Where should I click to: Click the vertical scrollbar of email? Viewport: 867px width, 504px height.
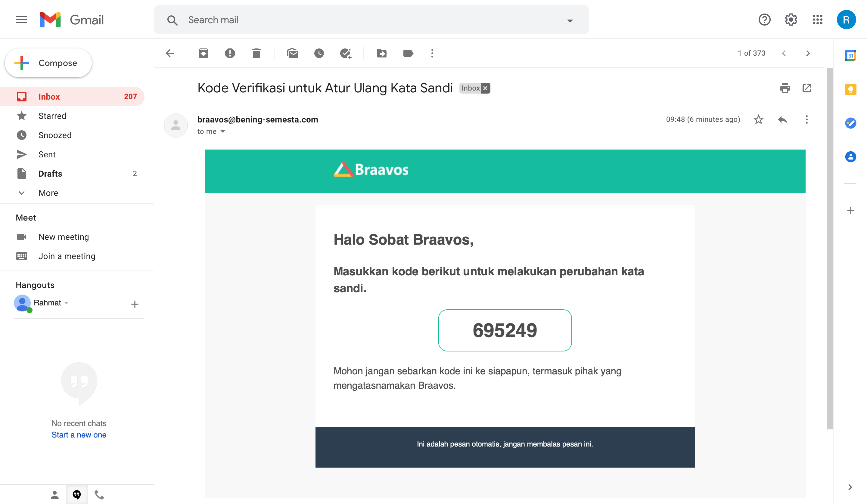[x=829, y=248]
